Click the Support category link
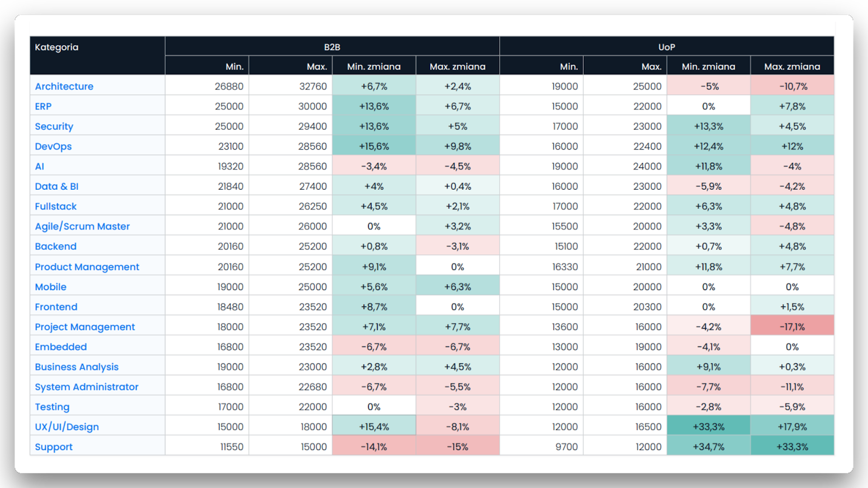The height and width of the screenshot is (488, 868). click(54, 447)
